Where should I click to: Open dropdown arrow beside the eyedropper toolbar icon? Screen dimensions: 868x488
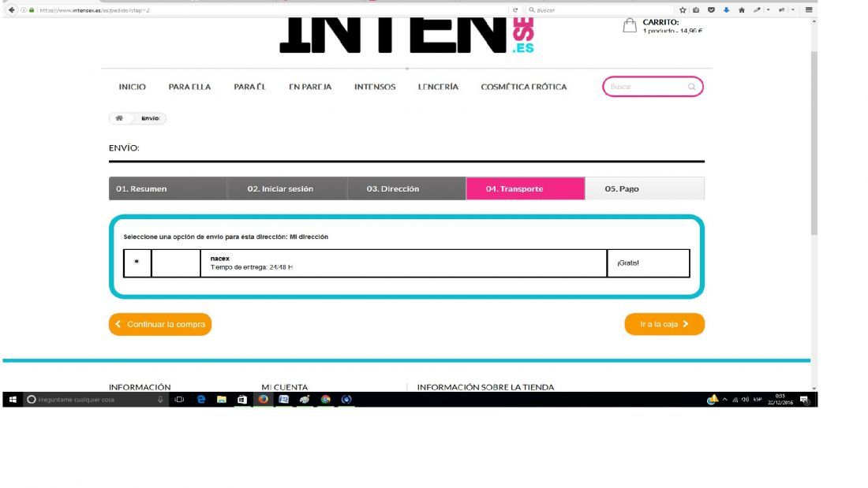click(x=769, y=10)
